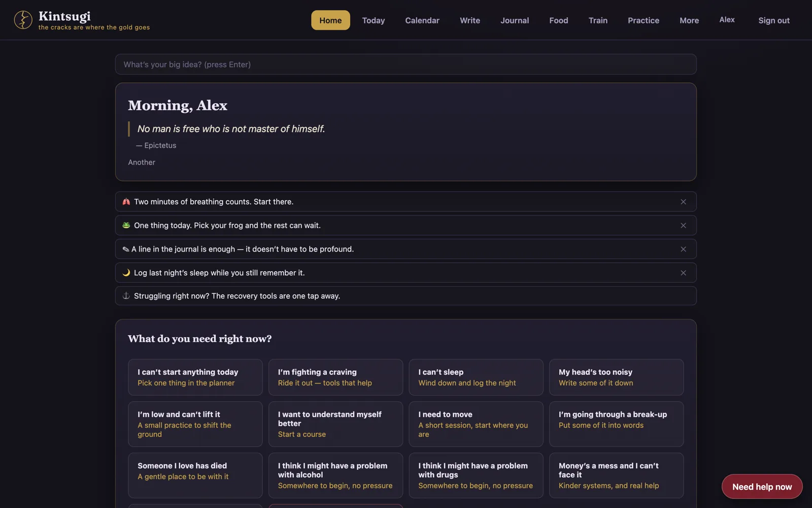Close the log last night's sleep reminder
The height and width of the screenshot is (508, 812).
pos(683,273)
